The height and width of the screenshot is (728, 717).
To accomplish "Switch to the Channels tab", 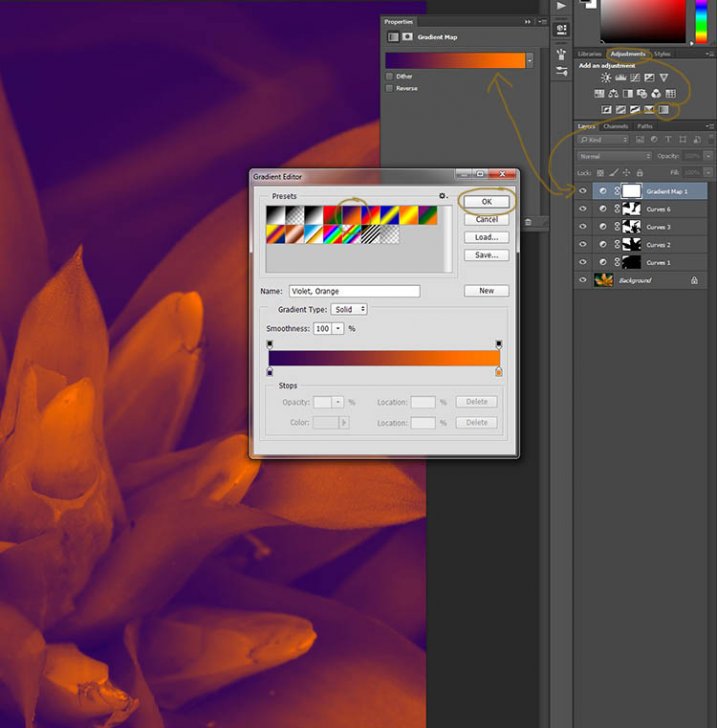I will [615, 127].
